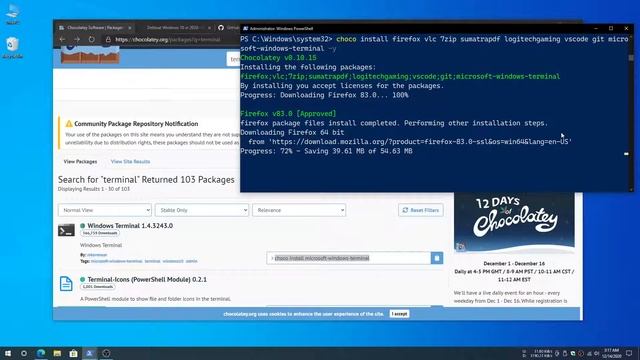Minimize the PowerShell window

(x=596, y=28)
